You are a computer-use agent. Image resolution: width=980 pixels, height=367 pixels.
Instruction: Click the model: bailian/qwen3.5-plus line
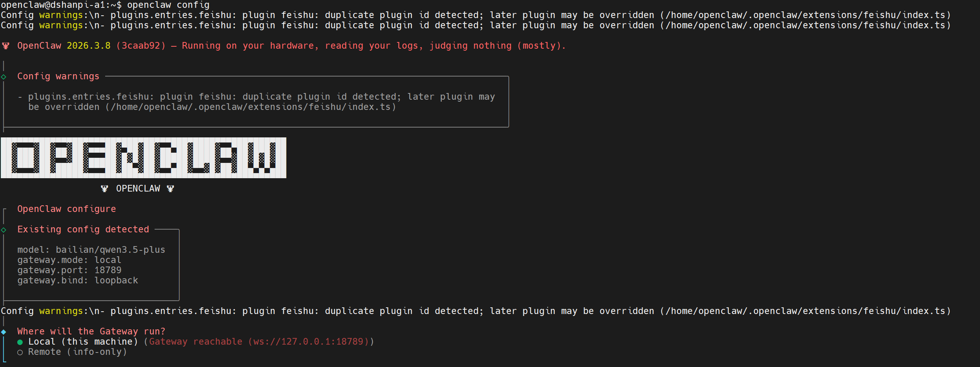pyautogui.click(x=91, y=250)
